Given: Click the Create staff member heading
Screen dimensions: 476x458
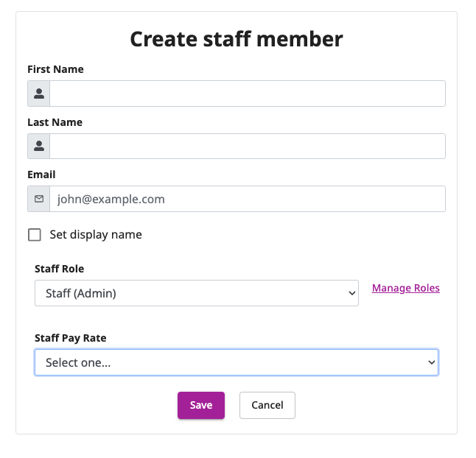Looking at the screenshot, I should coord(237,39).
